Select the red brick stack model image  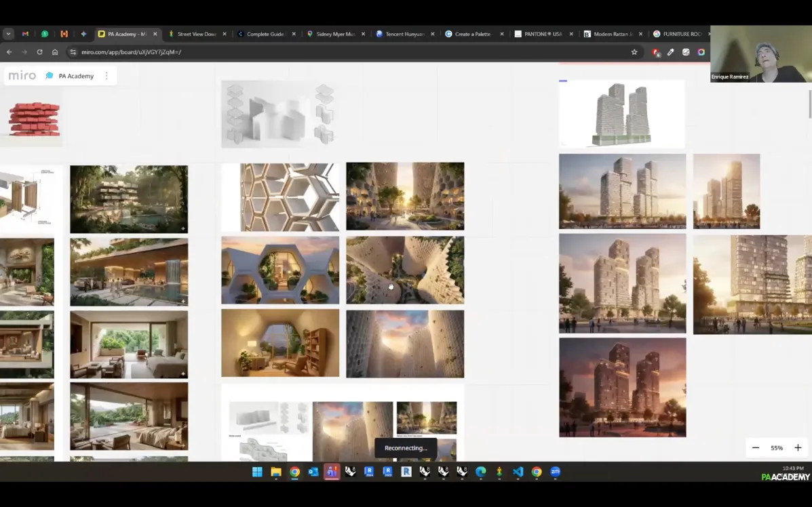34,119
